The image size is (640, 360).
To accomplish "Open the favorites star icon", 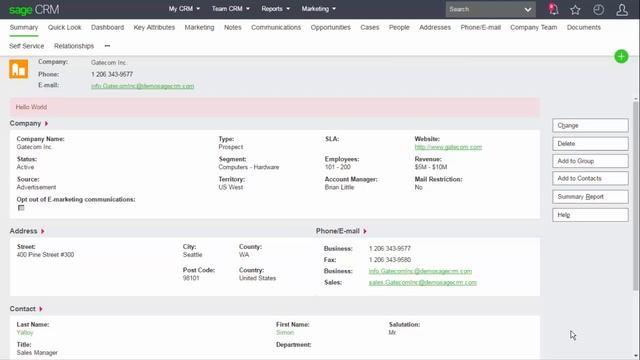I will coord(575,10).
